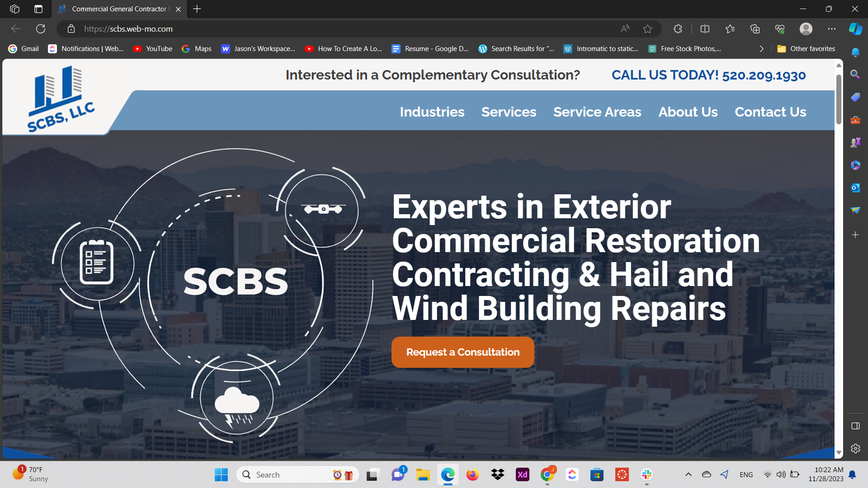Open Adobe XD from the taskbar
The width and height of the screenshot is (868, 488).
pyautogui.click(x=522, y=474)
